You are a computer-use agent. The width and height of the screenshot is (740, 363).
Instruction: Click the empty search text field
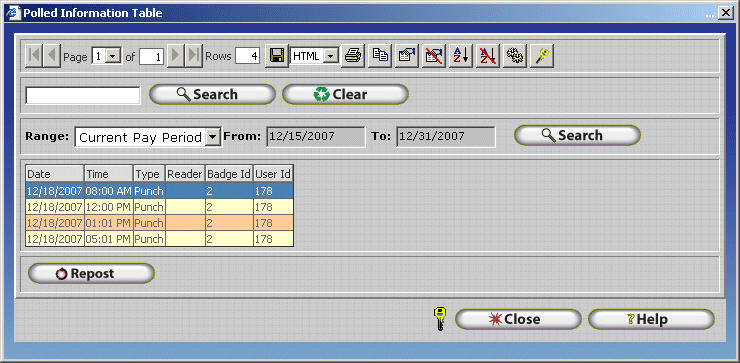click(x=83, y=95)
